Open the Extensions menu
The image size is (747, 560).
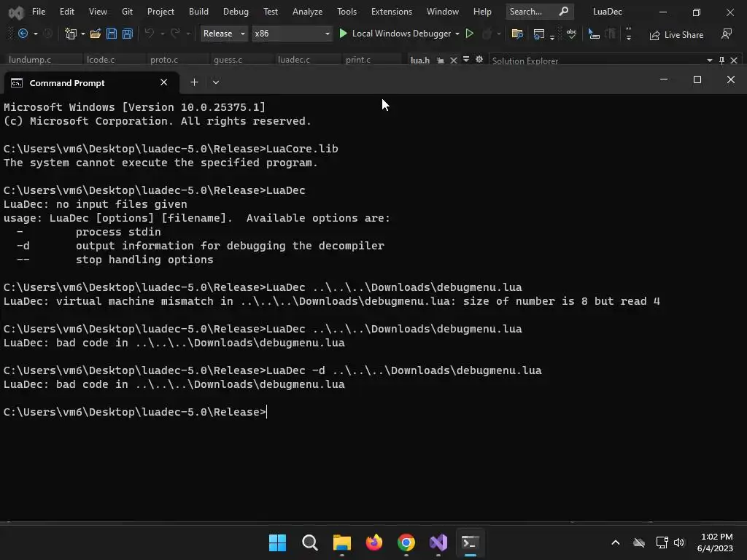(392, 12)
